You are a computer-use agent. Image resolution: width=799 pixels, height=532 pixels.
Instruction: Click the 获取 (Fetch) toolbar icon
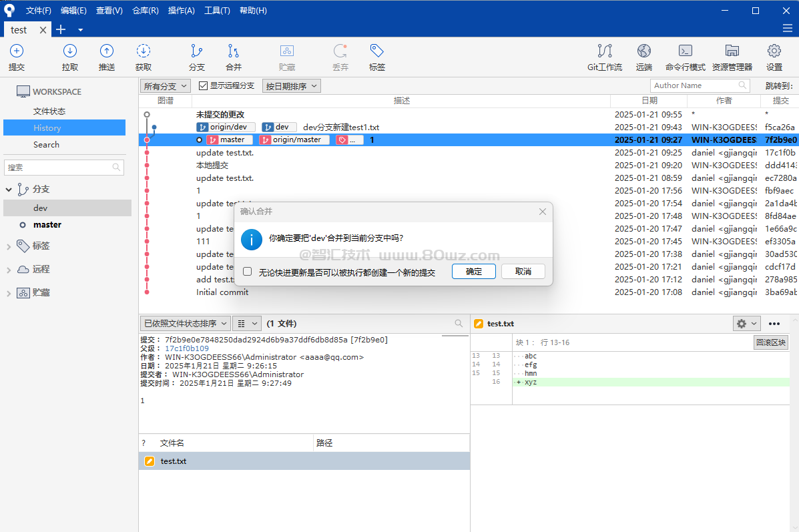point(144,51)
